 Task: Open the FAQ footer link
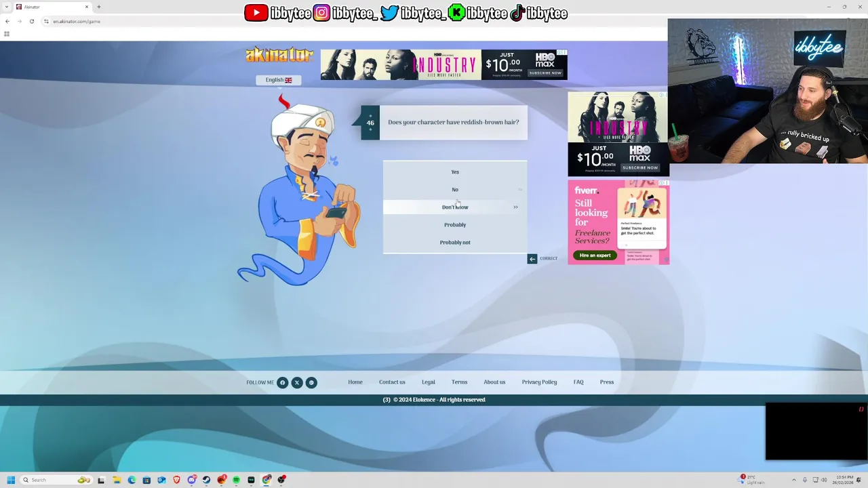[578, 382]
